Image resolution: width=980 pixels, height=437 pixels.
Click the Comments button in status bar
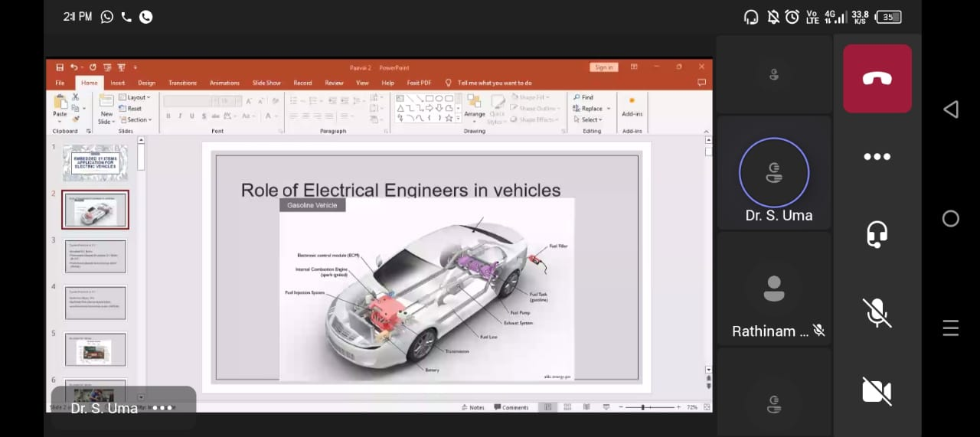coord(511,407)
